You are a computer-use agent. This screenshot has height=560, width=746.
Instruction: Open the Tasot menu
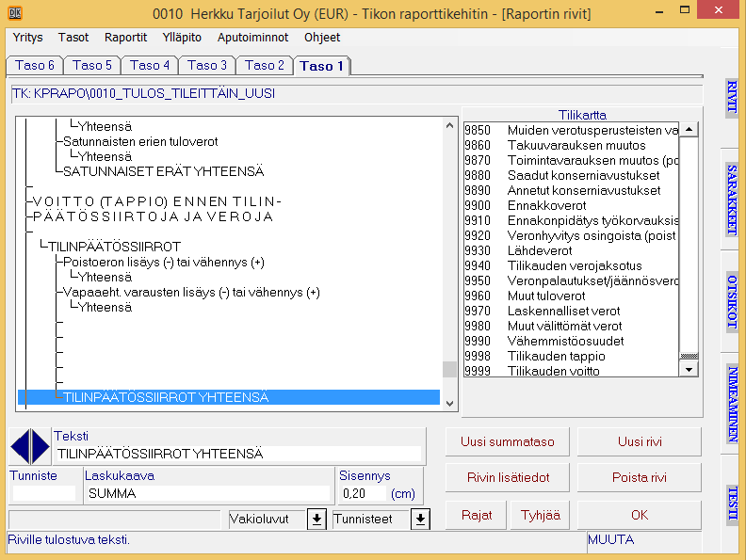pyautogui.click(x=73, y=37)
